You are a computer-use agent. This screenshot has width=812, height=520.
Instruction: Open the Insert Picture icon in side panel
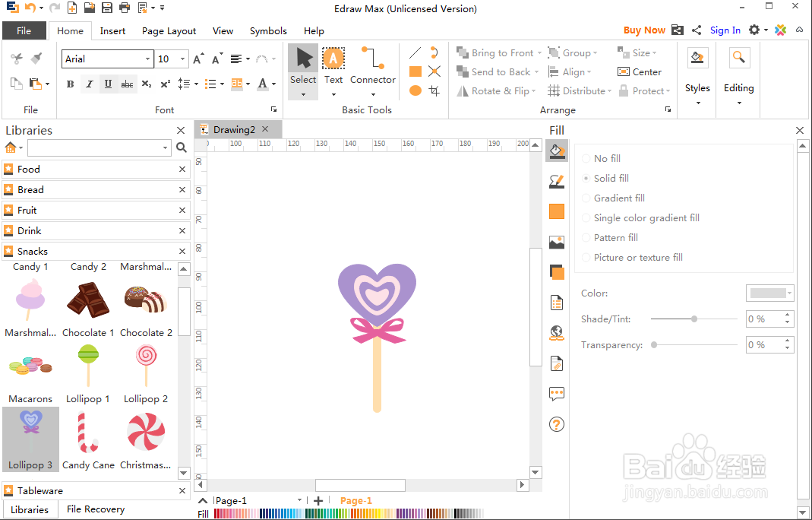tap(557, 242)
